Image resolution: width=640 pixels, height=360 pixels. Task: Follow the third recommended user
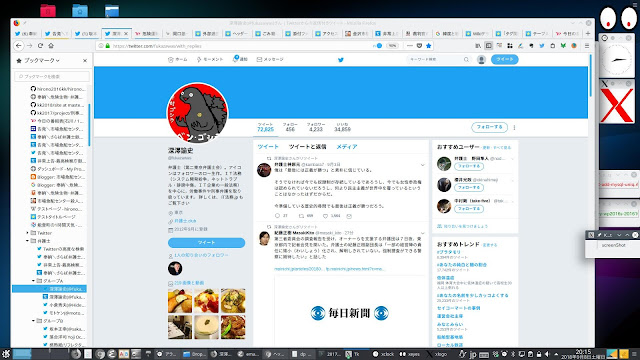pyautogui.click(x=469, y=209)
